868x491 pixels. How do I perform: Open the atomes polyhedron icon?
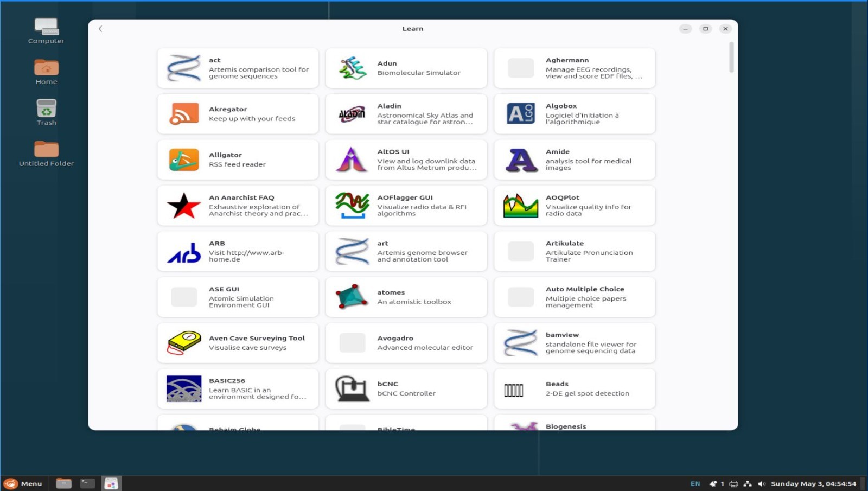point(353,297)
